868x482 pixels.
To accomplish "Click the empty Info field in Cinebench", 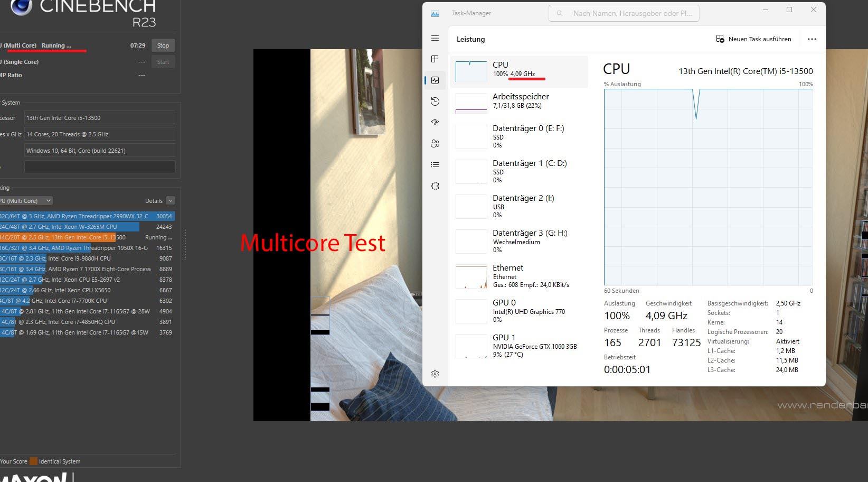I will pyautogui.click(x=100, y=166).
